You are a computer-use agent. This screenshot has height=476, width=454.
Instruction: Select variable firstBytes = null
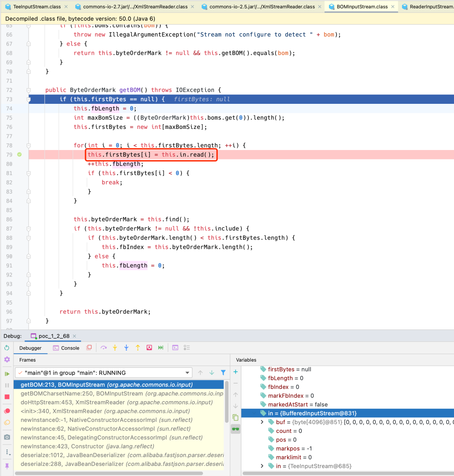tap(347, 369)
